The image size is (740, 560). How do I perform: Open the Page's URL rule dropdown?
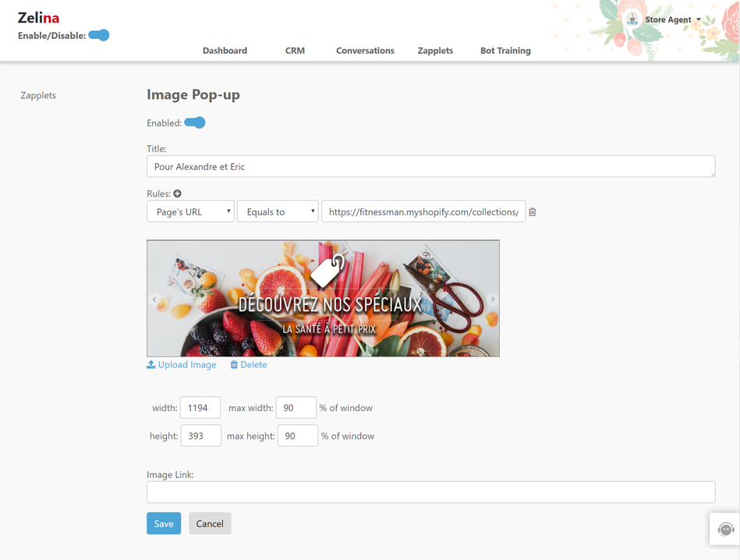[191, 211]
